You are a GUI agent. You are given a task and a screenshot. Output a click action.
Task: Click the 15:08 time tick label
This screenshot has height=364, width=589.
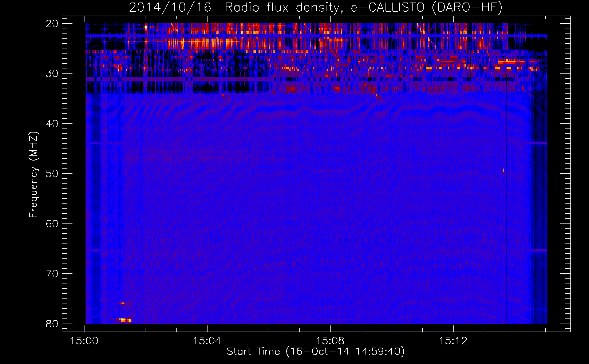330,341
